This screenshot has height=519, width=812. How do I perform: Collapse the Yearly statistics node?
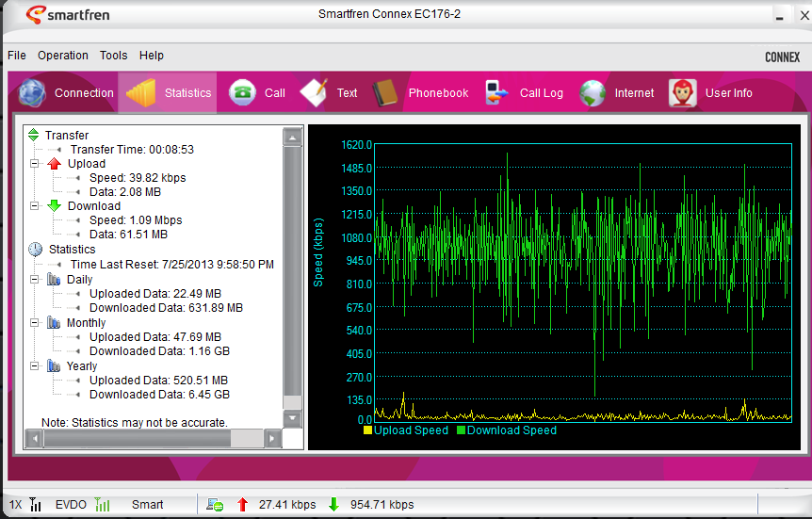[34, 365]
